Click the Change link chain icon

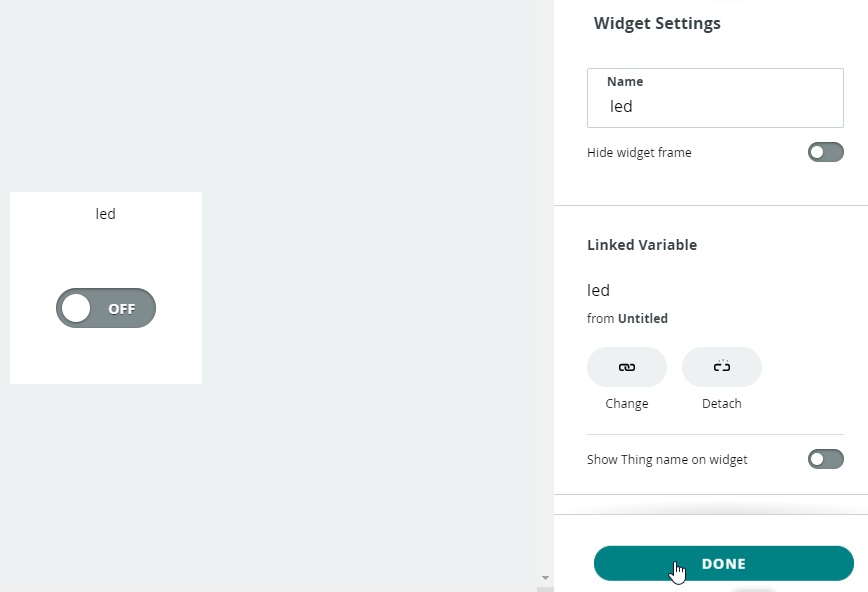coord(627,367)
